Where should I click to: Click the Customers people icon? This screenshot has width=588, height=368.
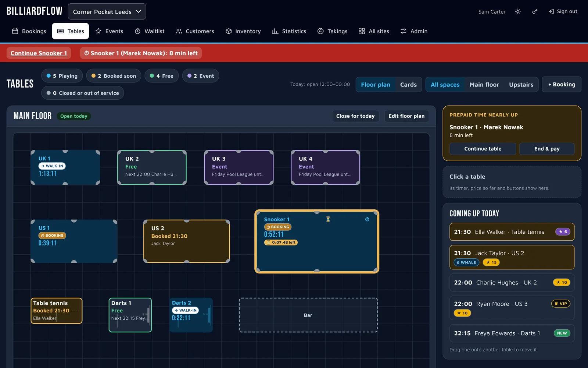click(179, 31)
